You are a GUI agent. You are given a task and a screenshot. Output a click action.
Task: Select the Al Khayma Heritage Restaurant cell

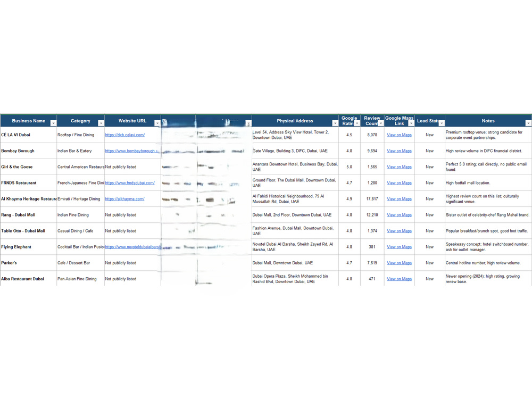coord(29,199)
